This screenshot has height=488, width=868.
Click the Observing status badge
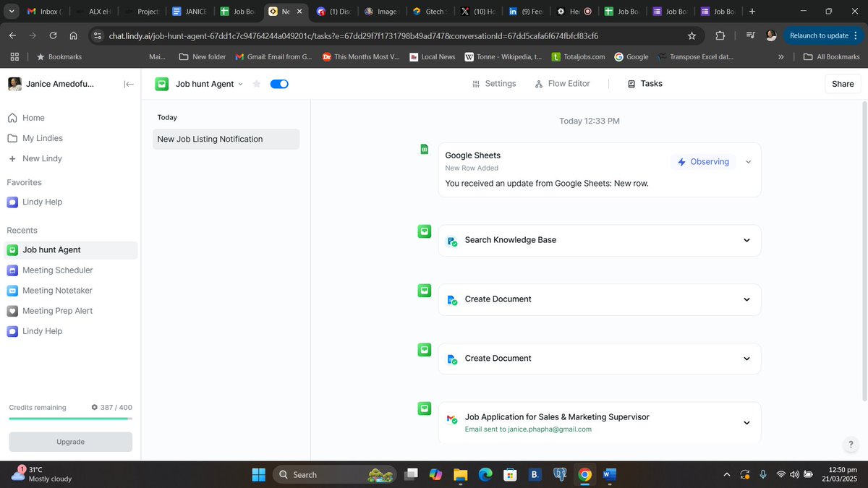pyautogui.click(x=703, y=162)
